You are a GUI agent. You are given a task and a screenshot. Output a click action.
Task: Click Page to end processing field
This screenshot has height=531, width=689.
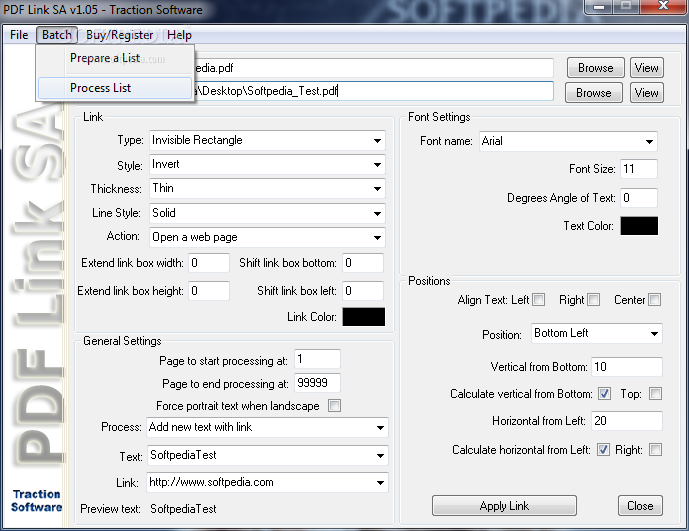pos(317,383)
